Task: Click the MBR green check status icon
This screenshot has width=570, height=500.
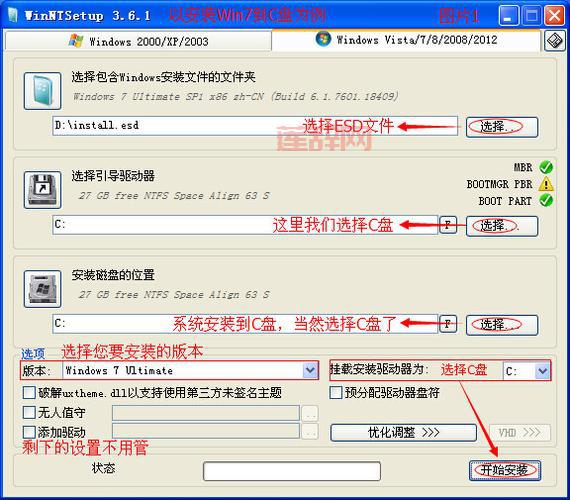Action: click(x=546, y=167)
